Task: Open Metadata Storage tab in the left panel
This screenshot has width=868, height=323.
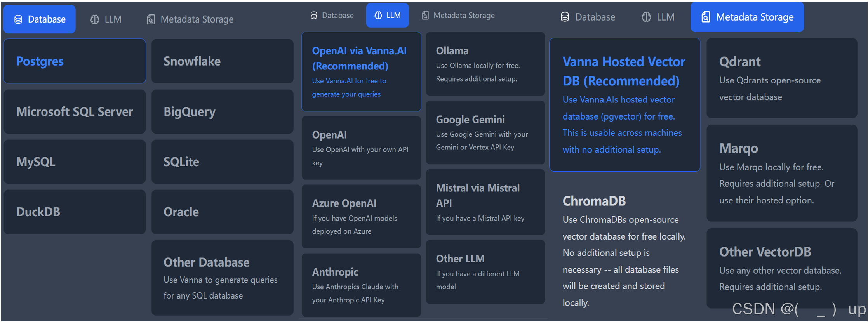Action: (190, 19)
